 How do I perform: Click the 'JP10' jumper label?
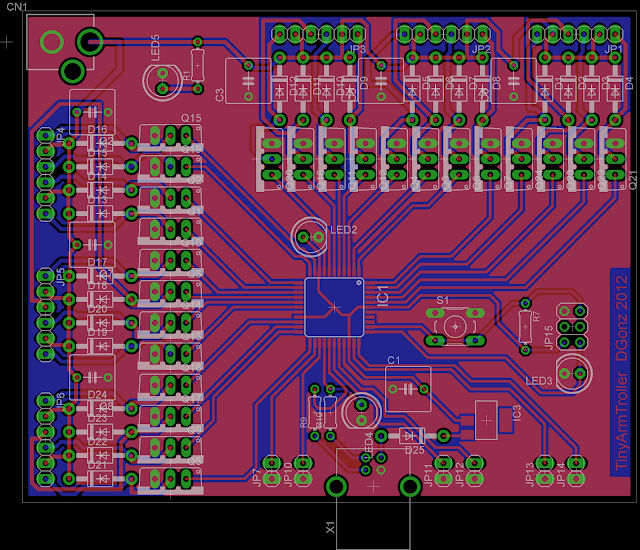(288, 475)
